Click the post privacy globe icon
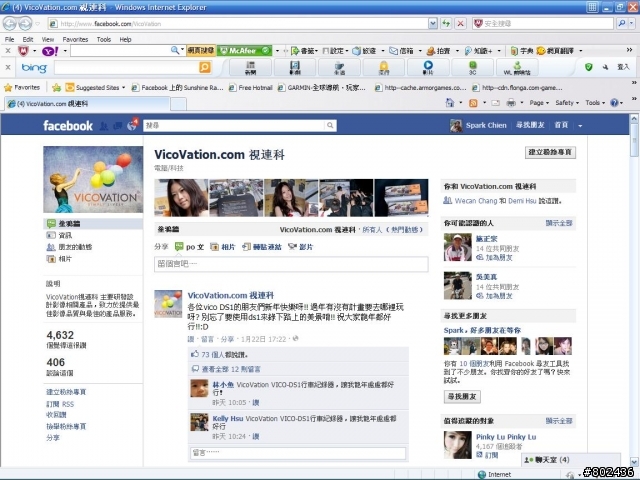 [x=296, y=338]
